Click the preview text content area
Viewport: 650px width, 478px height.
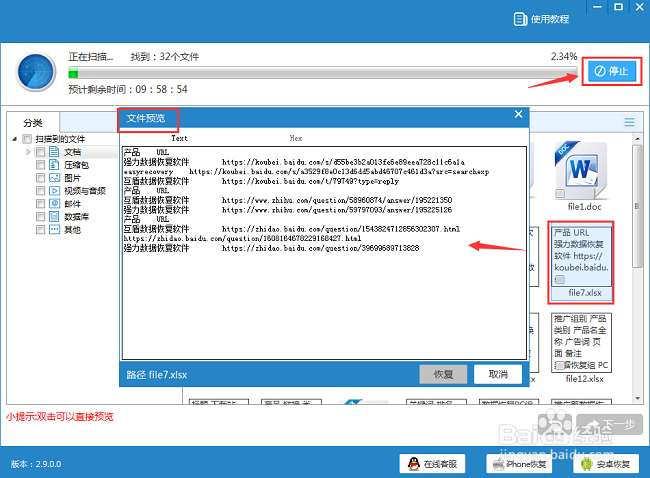324,252
